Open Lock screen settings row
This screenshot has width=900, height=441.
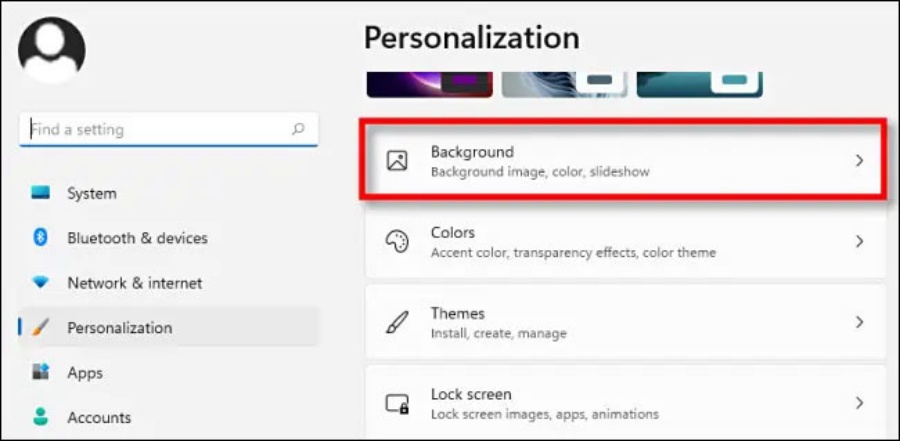click(x=620, y=403)
